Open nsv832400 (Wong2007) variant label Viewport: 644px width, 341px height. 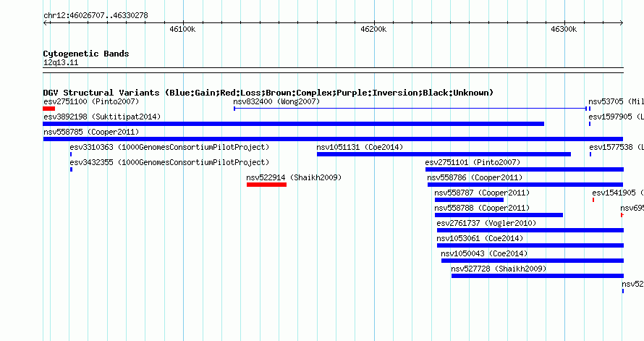coord(276,101)
